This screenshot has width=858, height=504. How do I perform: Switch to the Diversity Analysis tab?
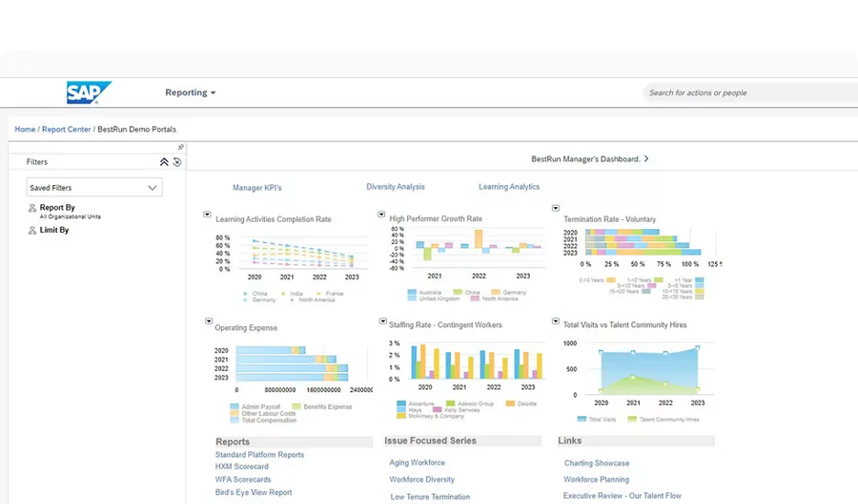[x=395, y=187]
